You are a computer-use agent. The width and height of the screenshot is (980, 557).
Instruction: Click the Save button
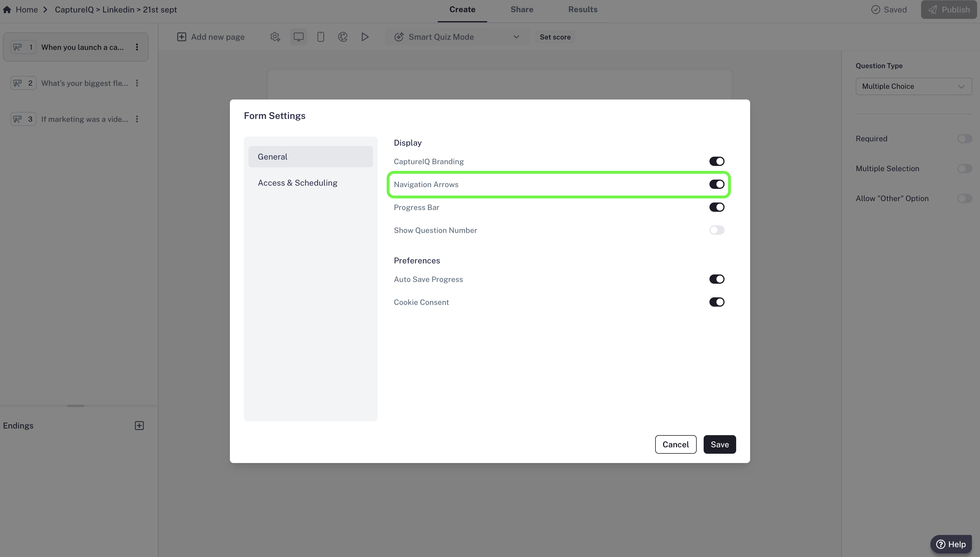[x=719, y=444]
